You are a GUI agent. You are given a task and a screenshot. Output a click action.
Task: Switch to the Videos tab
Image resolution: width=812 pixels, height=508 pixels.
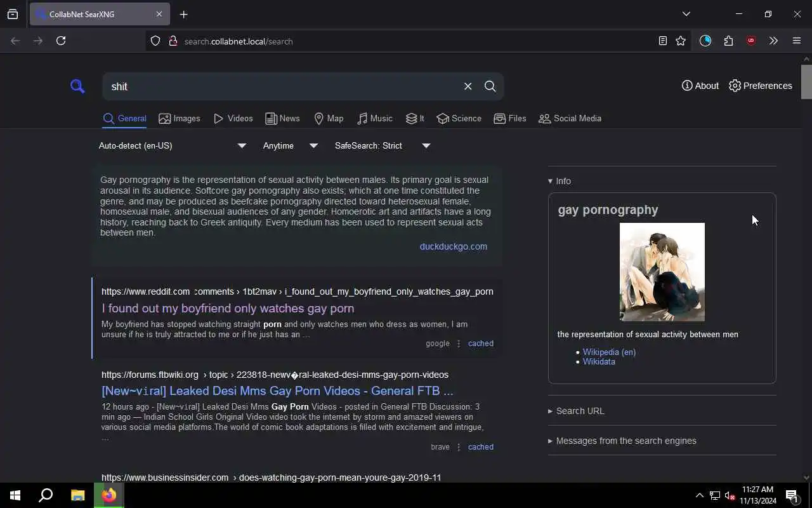tap(233, 118)
